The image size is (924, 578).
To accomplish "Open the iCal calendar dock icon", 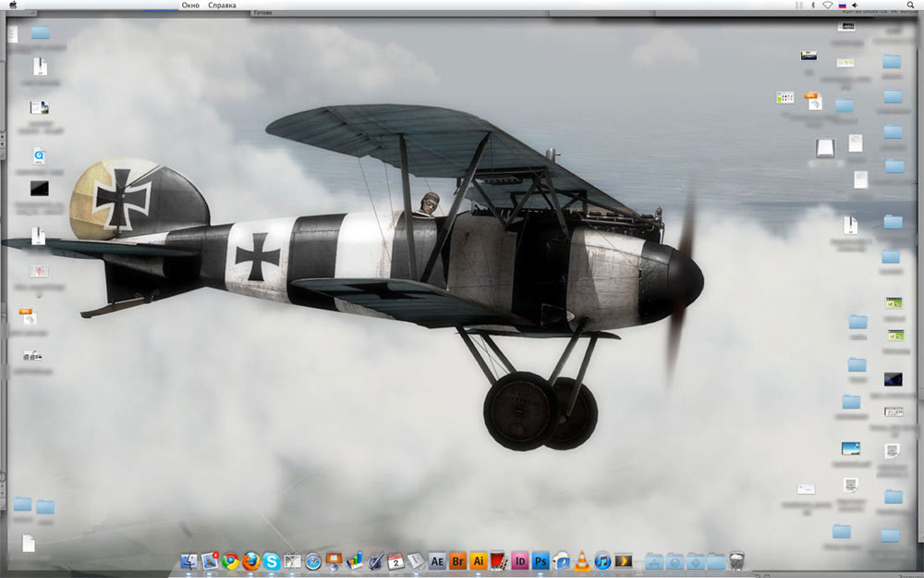I will [x=395, y=560].
